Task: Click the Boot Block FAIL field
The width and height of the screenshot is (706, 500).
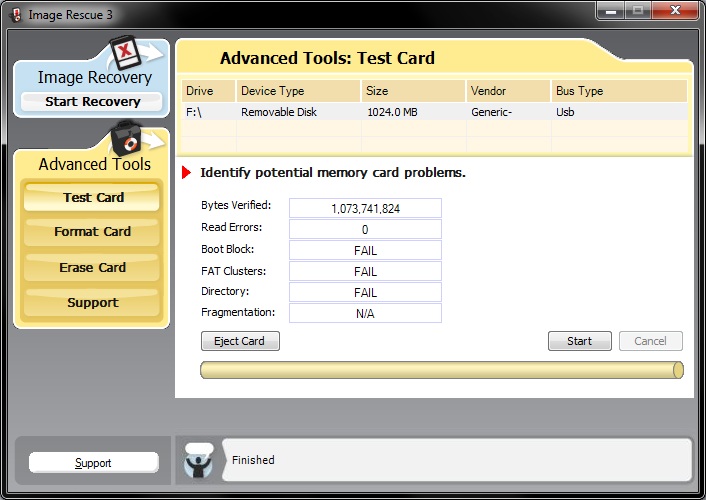Action: 365,250
